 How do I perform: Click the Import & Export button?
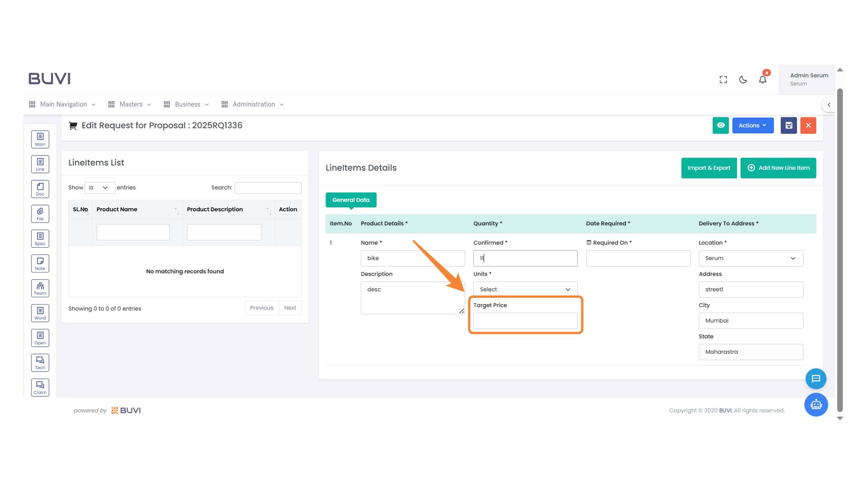tap(709, 168)
